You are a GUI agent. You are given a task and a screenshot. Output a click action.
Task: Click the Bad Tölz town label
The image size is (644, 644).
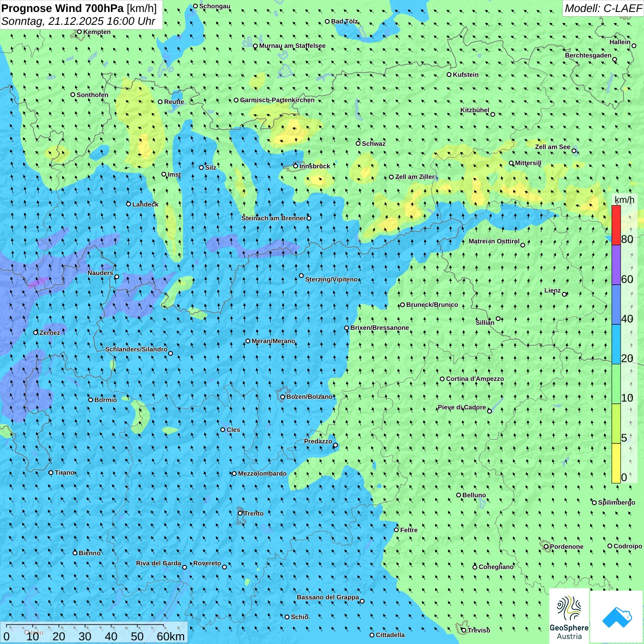coord(345,22)
